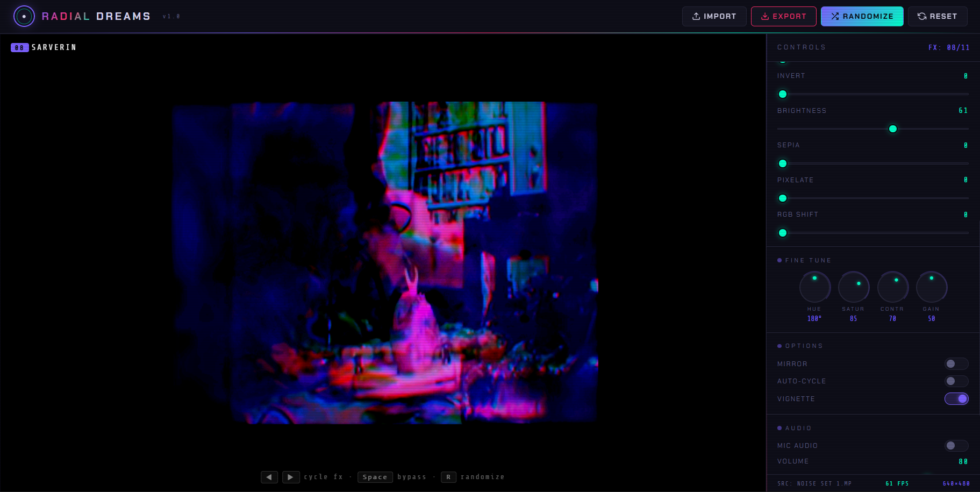
Task: Click the Reset button
Action: 937,16
